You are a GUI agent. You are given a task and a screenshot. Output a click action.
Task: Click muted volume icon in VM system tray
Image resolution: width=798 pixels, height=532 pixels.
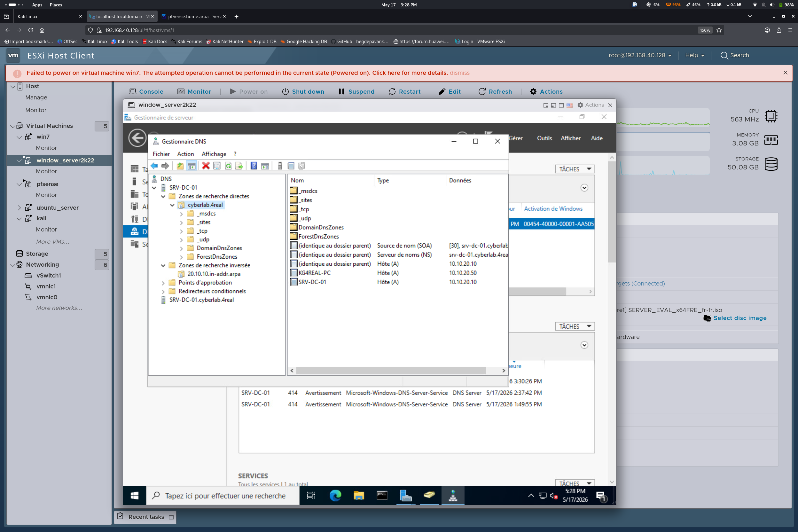tap(554, 496)
